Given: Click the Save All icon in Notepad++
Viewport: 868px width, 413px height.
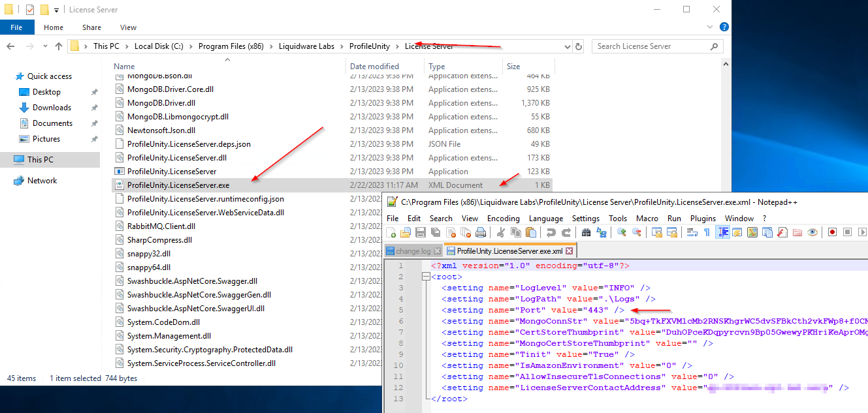Looking at the screenshot, I should pyautogui.click(x=436, y=232).
